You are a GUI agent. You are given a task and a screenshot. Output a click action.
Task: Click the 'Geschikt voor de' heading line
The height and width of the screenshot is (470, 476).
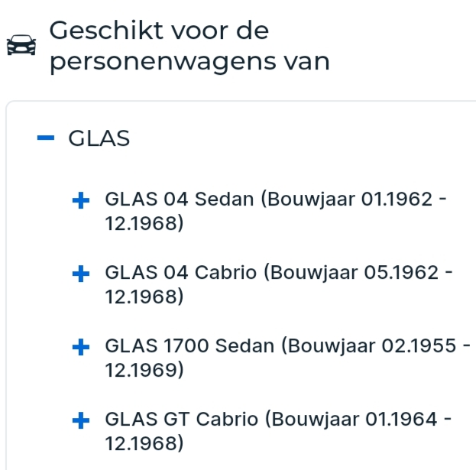click(159, 31)
